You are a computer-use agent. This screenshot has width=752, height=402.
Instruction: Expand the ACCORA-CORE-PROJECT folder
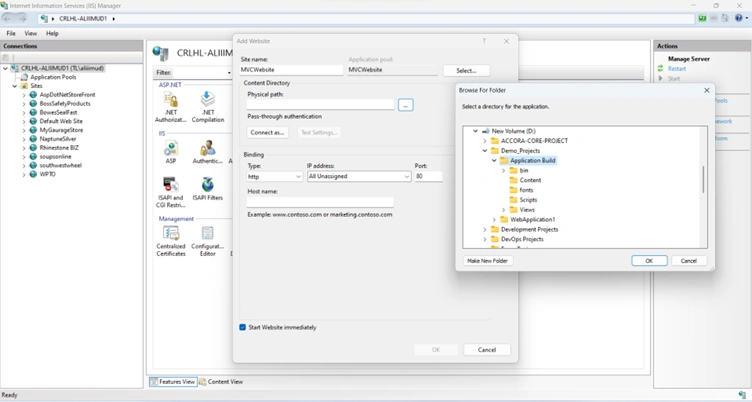pos(484,141)
